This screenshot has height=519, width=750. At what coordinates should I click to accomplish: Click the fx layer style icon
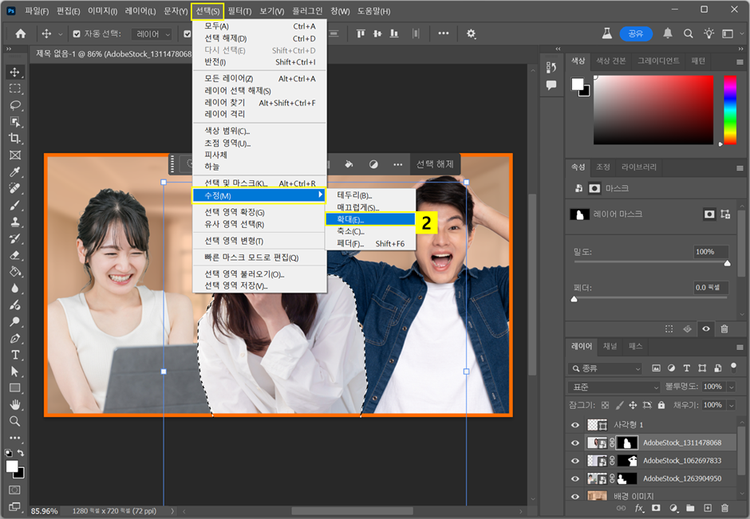638,508
